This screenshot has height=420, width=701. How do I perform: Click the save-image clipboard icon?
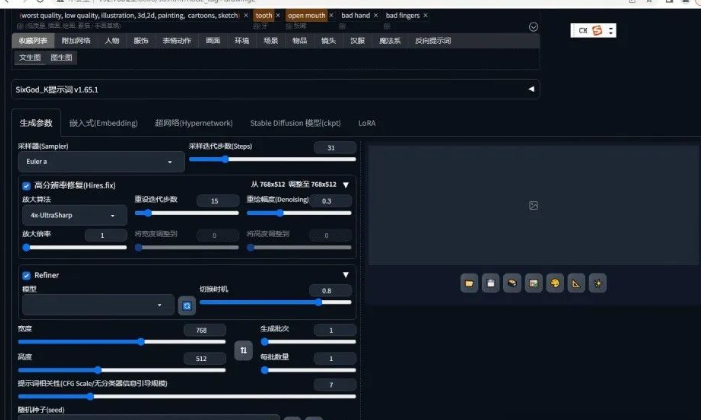[490, 283]
